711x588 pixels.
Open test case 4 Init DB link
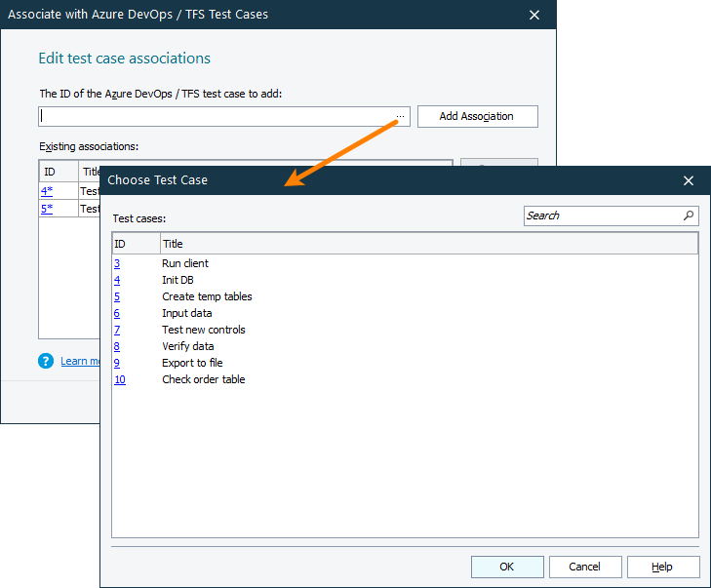click(117, 280)
